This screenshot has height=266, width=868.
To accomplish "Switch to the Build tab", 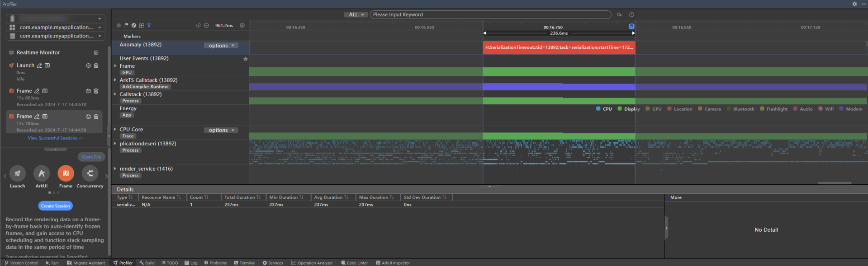I will click(147, 263).
